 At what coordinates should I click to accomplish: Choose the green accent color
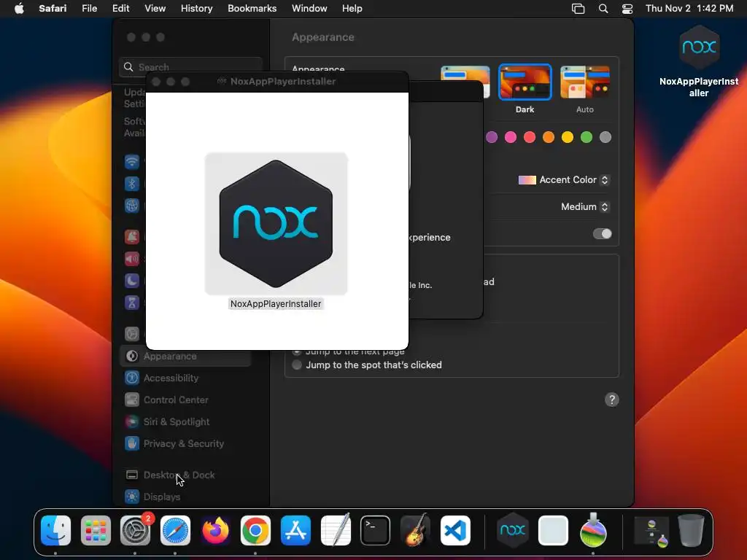(587, 138)
